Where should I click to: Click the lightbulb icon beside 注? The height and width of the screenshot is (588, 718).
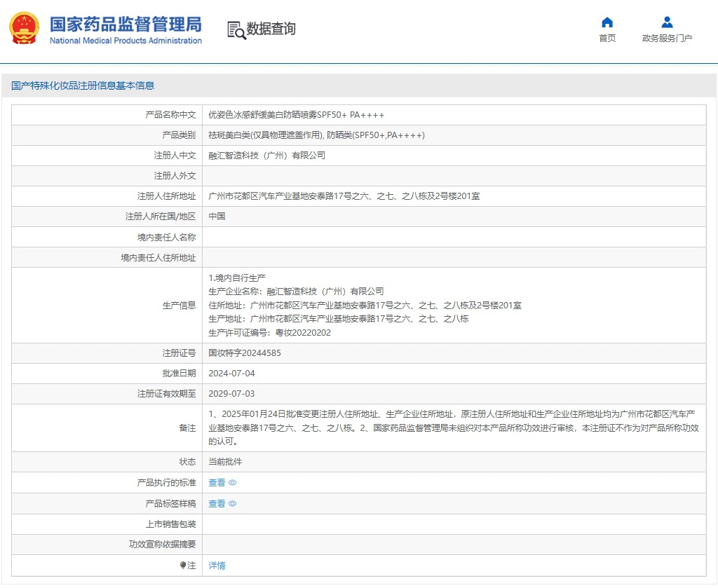click(183, 565)
